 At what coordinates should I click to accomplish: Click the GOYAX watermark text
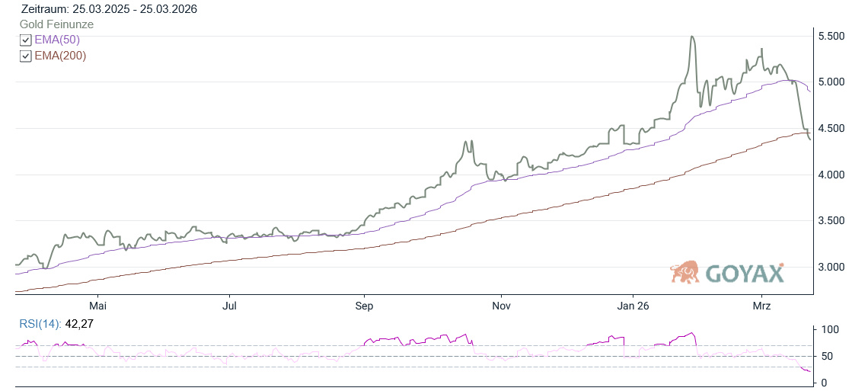pyautogui.click(x=744, y=274)
